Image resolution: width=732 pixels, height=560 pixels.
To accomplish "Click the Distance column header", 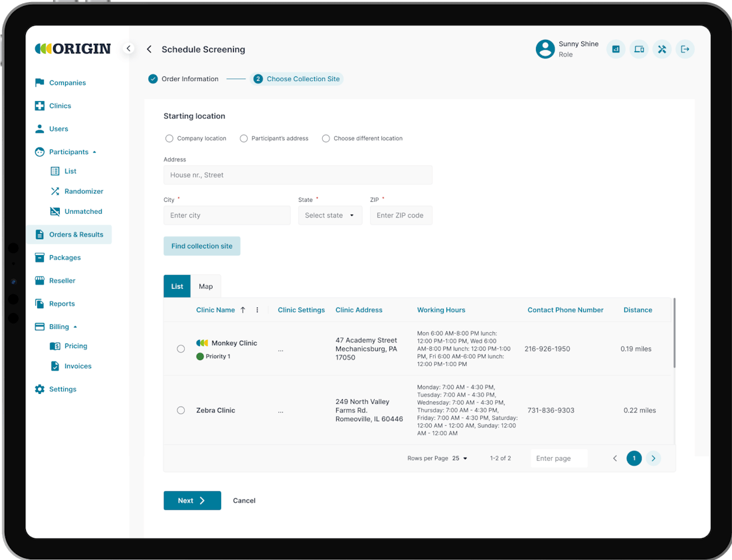I will pos(638,310).
